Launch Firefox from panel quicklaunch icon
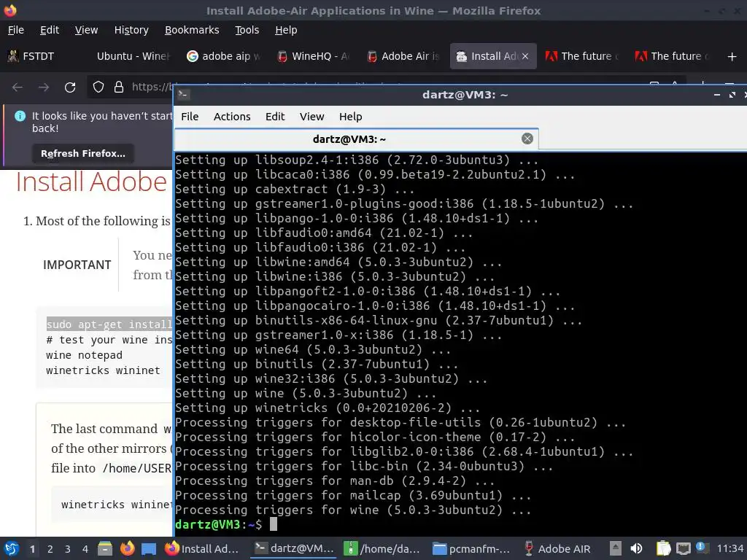This screenshot has height=560, width=747. coord(127,548)
